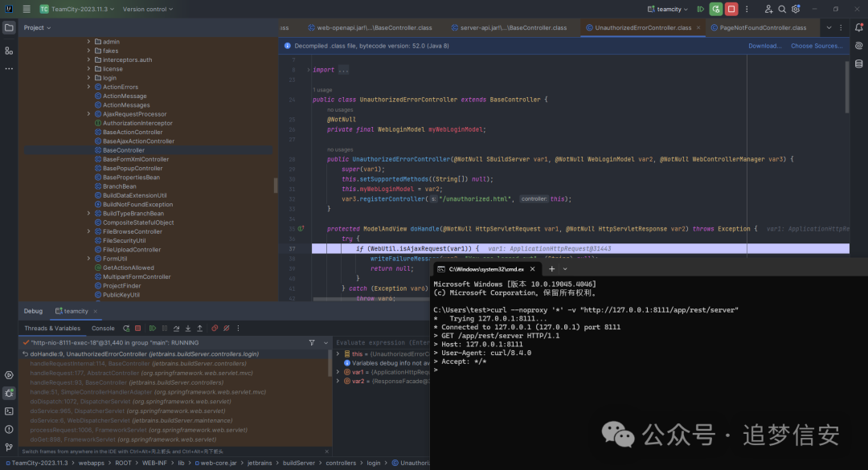Open TeamCity-2023.11.3 project dropdown

click(x=77, y=9)
